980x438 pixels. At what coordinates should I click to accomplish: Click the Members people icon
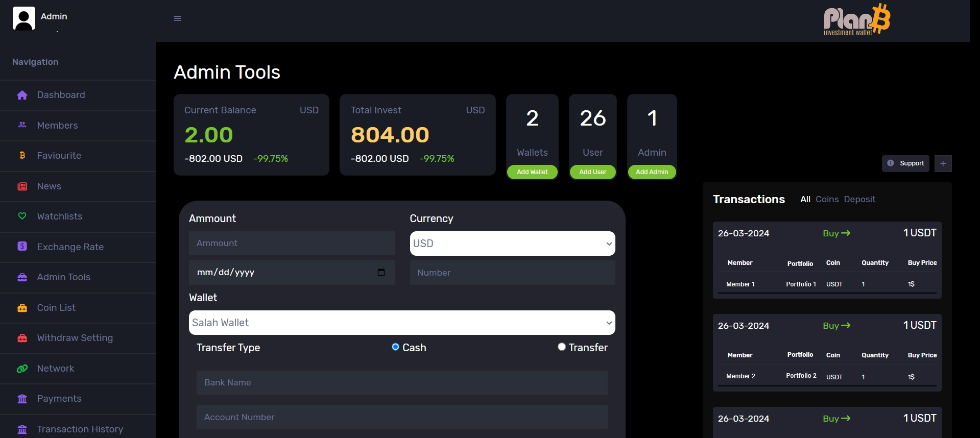pos(22,125)
